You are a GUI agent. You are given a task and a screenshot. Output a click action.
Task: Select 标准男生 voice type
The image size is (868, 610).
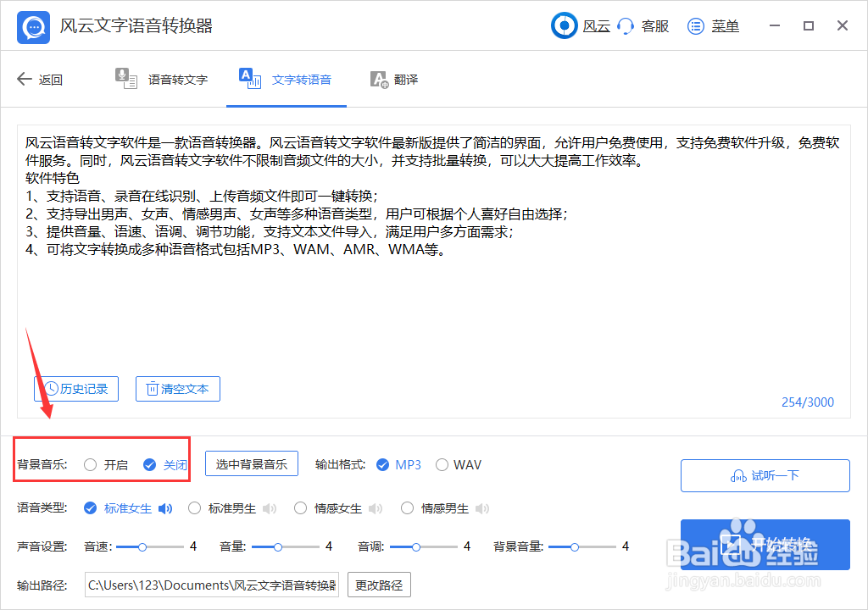(x=194, y=508)
